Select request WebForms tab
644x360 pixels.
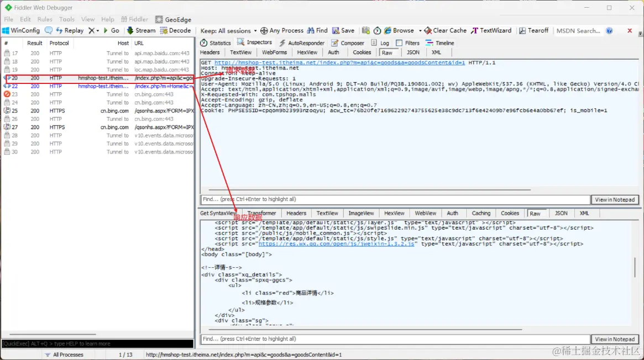[274, 52]
